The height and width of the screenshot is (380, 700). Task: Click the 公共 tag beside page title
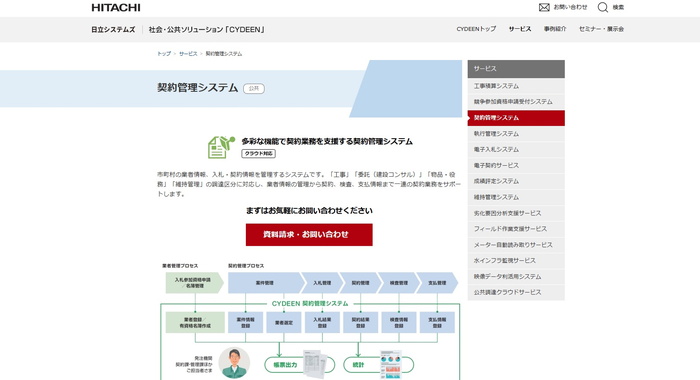254,88
